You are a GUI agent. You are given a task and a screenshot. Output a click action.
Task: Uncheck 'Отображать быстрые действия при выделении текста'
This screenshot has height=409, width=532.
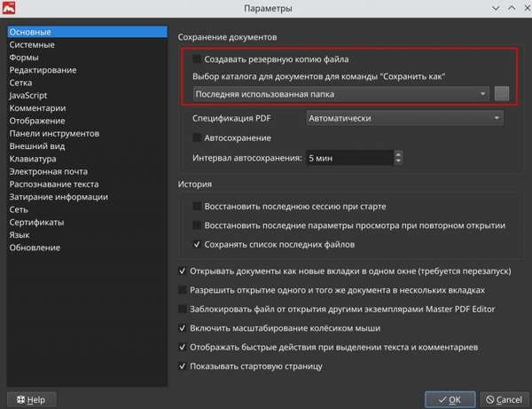coord(182,347)
